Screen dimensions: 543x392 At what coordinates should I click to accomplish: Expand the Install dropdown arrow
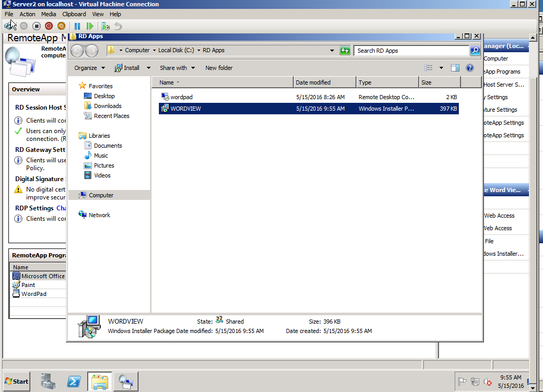(148, 68)
